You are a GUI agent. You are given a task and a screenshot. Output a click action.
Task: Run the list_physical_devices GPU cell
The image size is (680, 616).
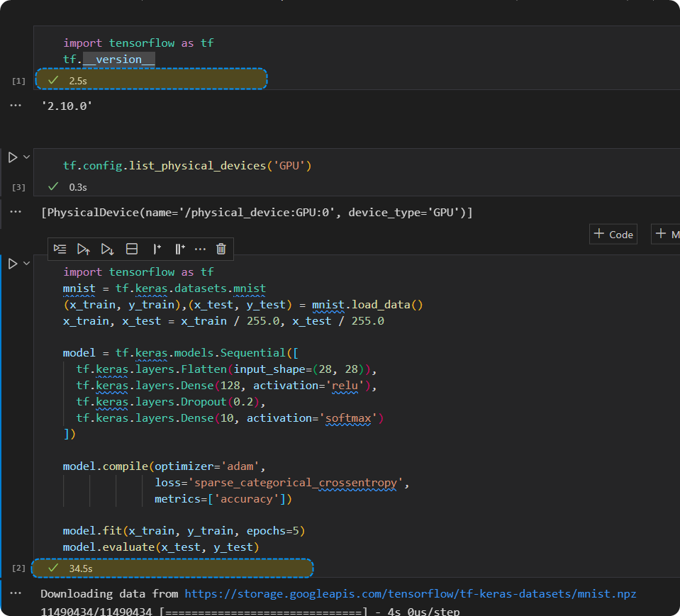coord(13,157)
